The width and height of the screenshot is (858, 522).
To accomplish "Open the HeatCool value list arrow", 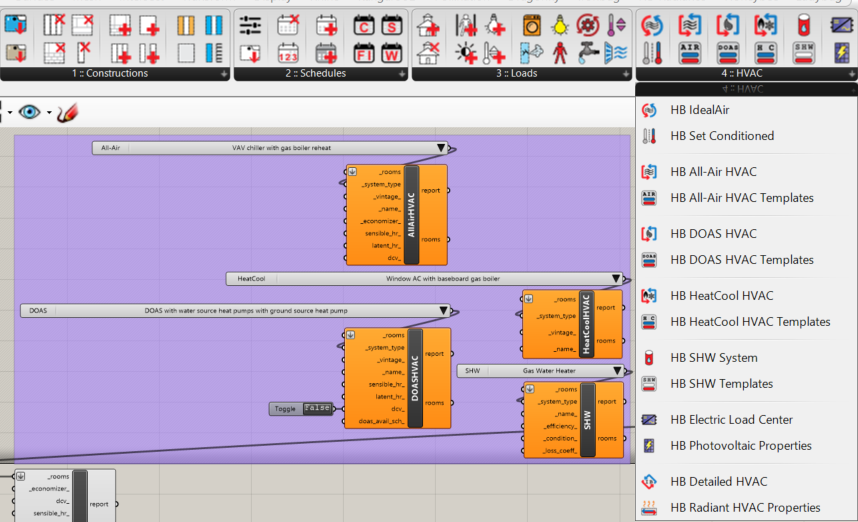I will 616,279.
